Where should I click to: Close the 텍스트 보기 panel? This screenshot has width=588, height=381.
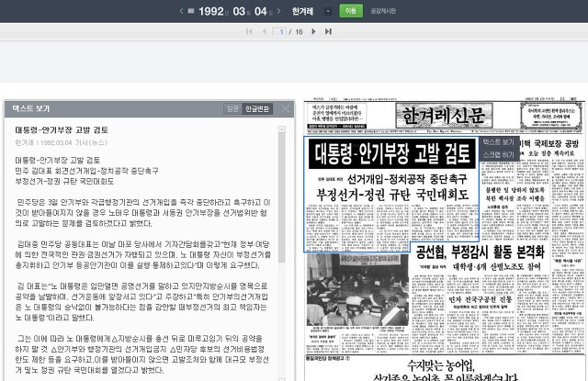pyautogui.click(x=286, y=108)
